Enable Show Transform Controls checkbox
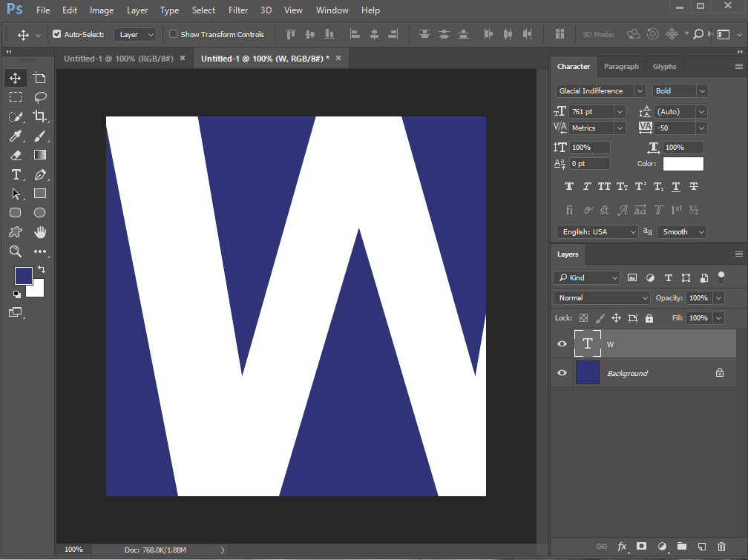748x560 pixels. [173, 34]
